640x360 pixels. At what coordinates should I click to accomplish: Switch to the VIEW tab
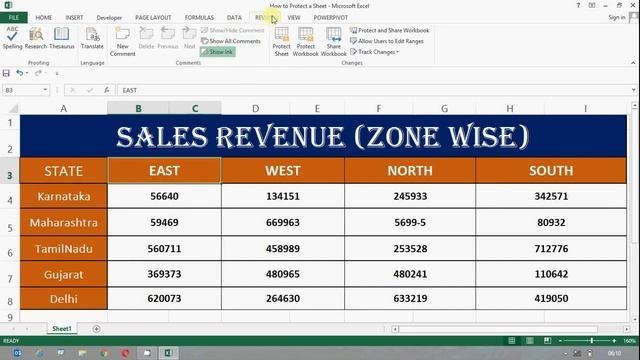pos(294,18)
